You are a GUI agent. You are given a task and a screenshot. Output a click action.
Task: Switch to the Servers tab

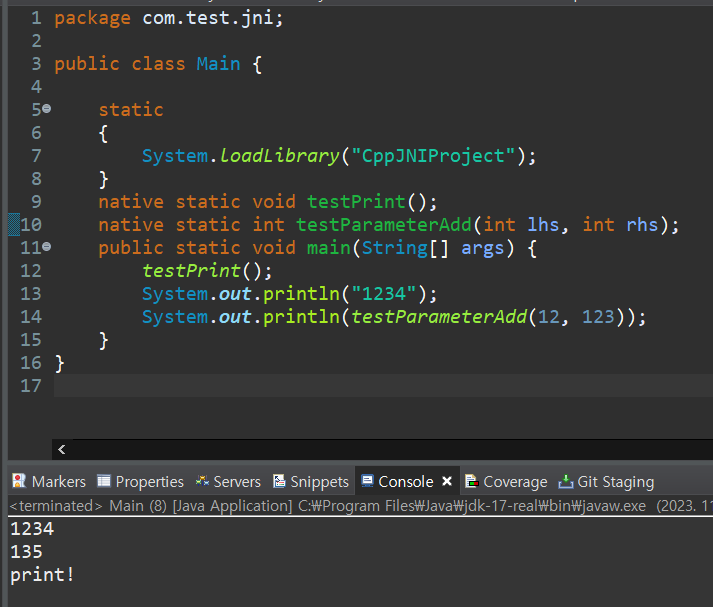(x=228, y=482)
